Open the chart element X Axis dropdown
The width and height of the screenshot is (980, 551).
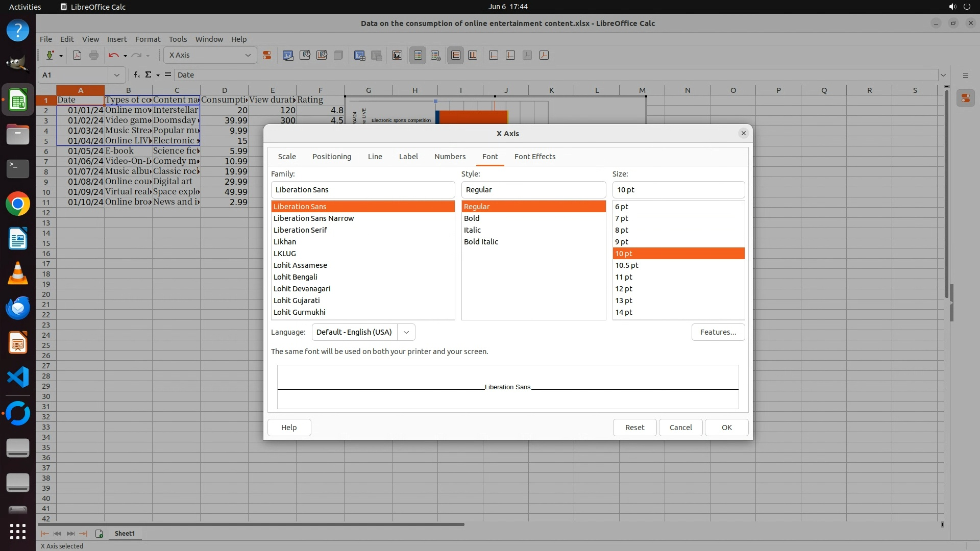click(x=248, y=55)
